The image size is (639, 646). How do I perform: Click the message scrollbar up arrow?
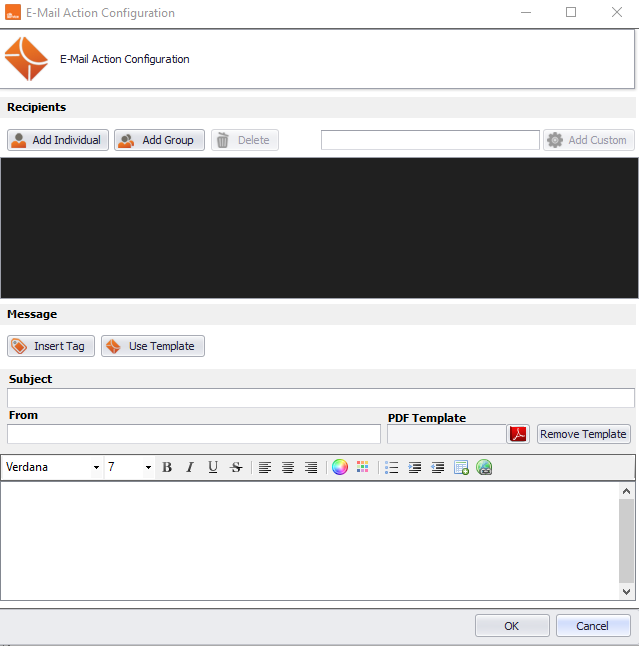(626, 491)
